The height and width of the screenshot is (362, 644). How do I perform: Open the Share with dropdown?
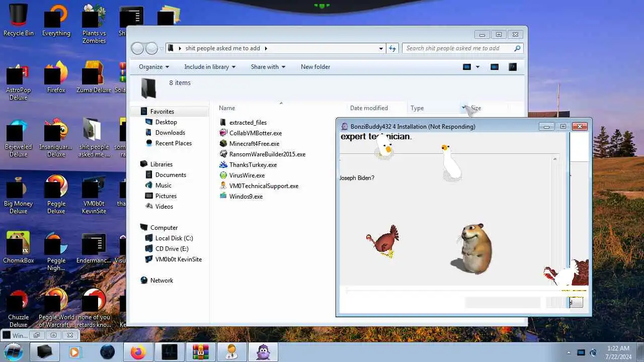268,67
